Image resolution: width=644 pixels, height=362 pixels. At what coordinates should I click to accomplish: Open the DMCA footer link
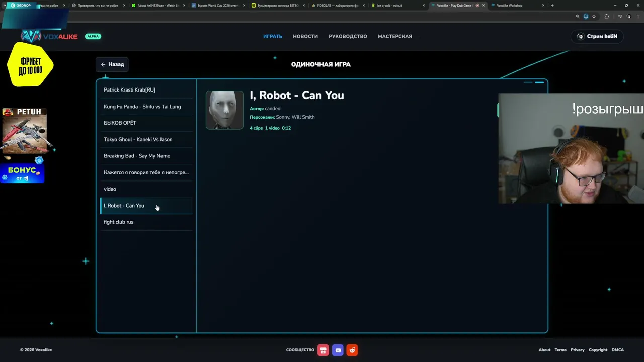point(618,350)
